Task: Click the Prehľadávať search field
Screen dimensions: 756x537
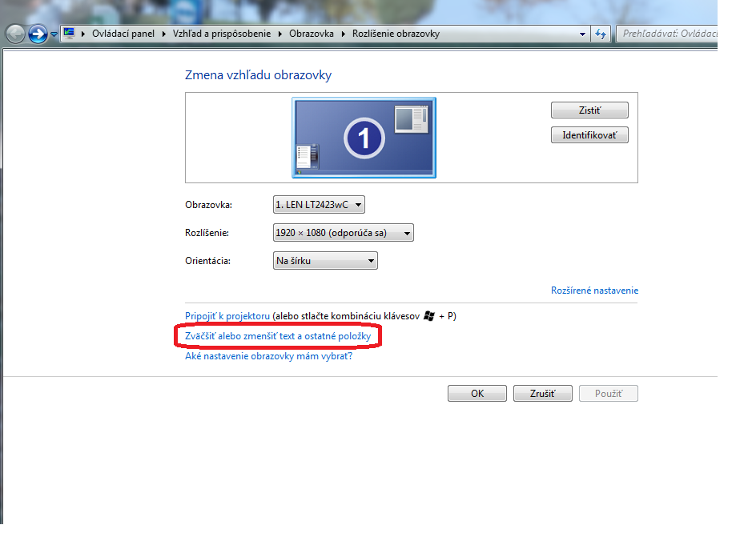Action: [x=667, y=34]
